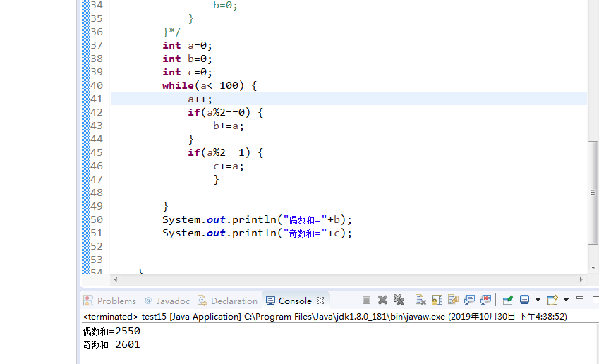
Task: Toggle show console when standard error changes
Action: (486, 301)
